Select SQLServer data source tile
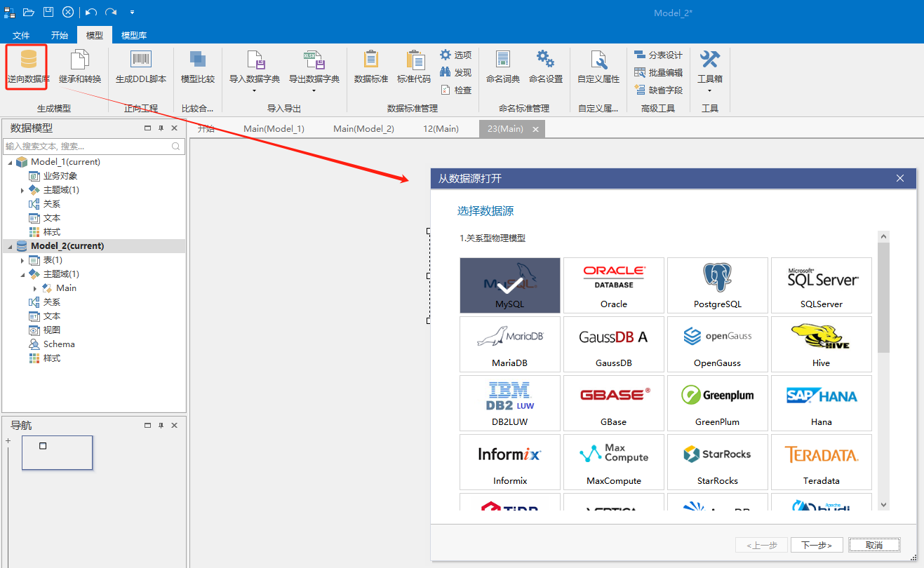 click(x=822, y=285)
